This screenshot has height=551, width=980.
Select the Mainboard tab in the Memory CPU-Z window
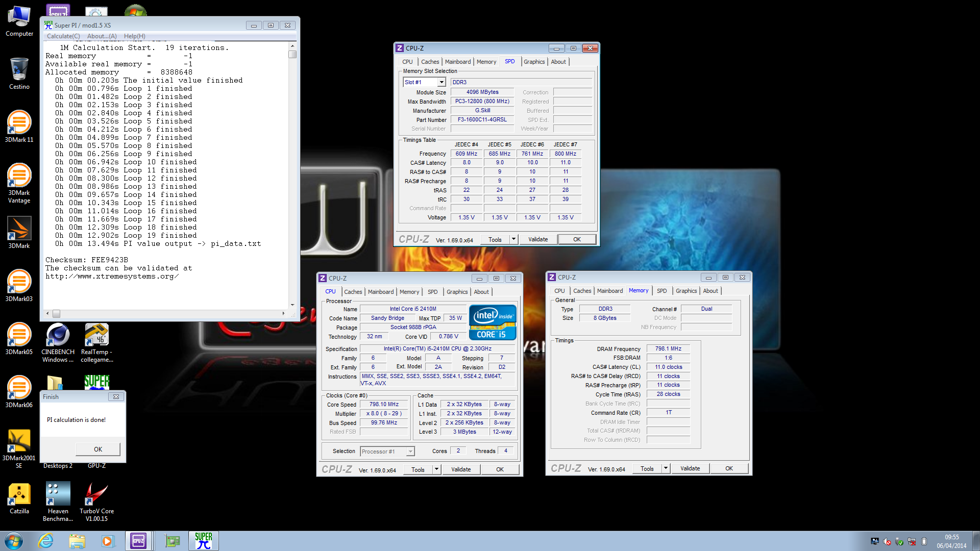click(x=610, y=291)
